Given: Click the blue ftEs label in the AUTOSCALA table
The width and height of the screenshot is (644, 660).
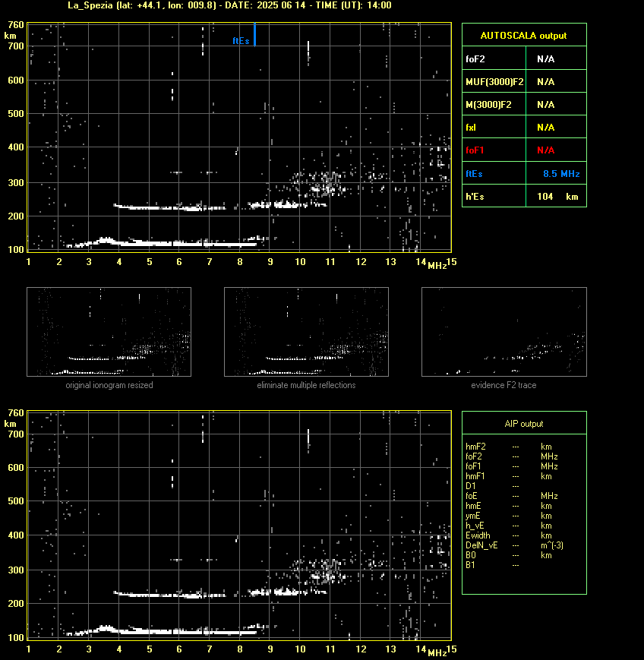Looking at the screenshot, I should coord(474,174).
